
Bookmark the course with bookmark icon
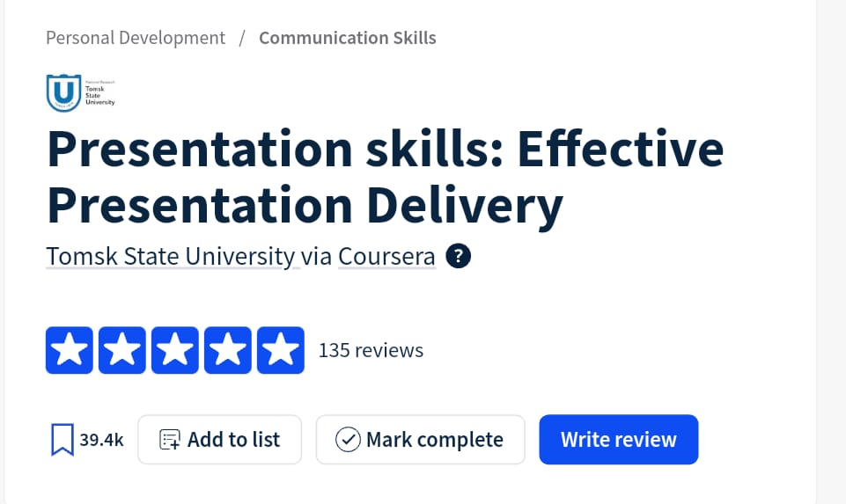coord(62,440)
